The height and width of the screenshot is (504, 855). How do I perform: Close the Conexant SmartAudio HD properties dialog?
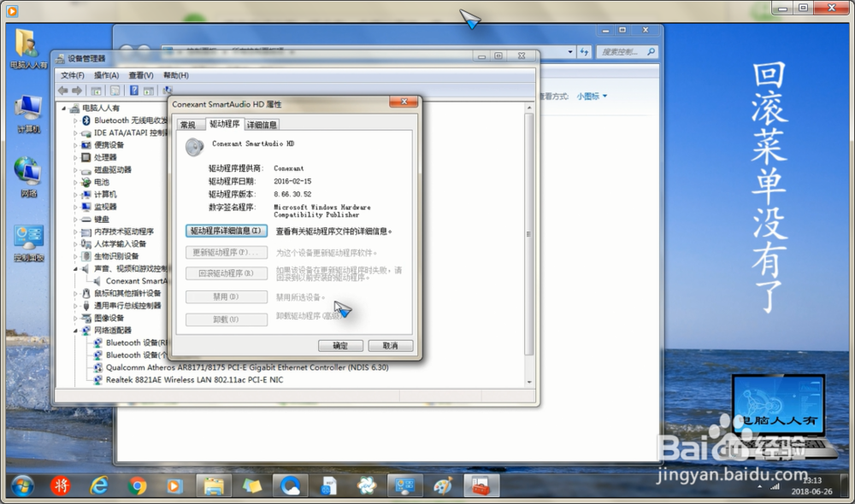click(x=404, y=102)
